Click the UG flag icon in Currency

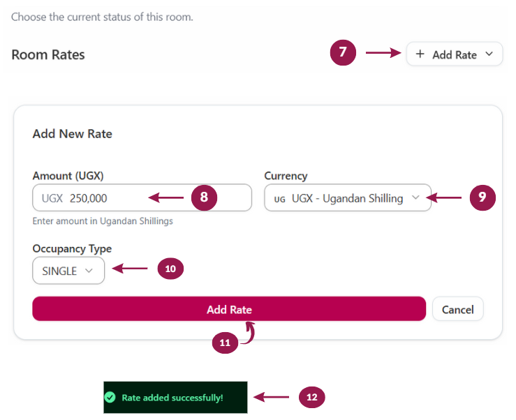tap(280, 199)
